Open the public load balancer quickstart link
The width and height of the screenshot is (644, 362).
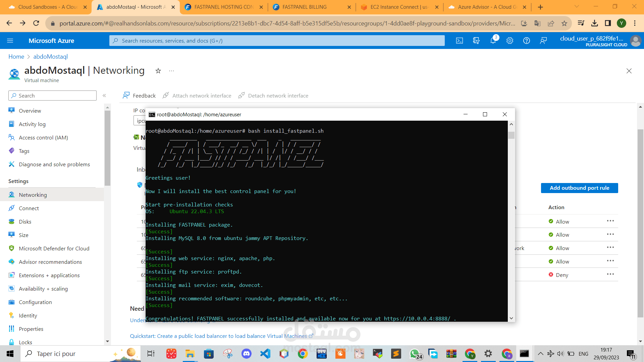[x=218, y=336]
